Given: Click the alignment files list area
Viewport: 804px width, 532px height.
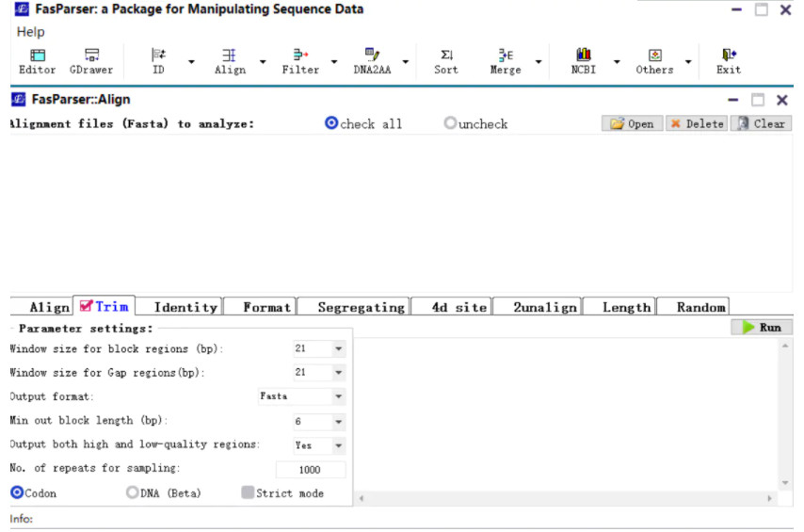Looking at the screenshot, I should 401,213.
